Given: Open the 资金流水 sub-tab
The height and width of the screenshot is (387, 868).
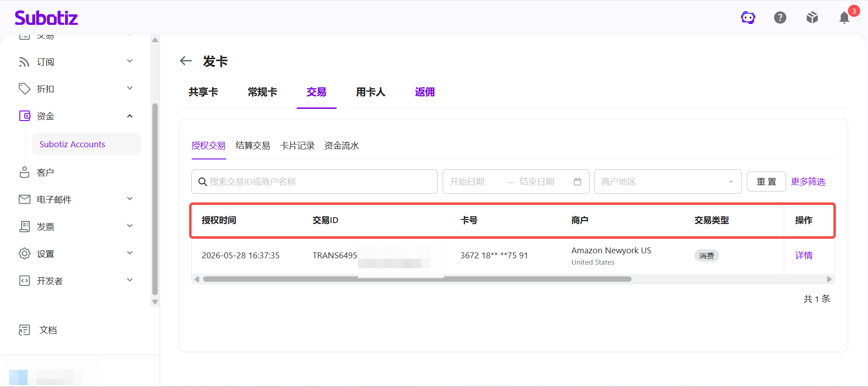Looking at the screenshot, I should 342,145.
